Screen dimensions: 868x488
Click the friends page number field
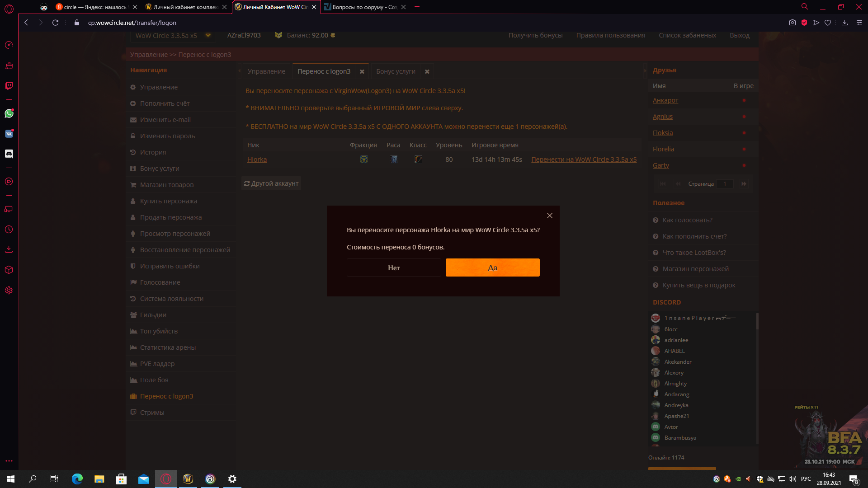click(725, 184)
